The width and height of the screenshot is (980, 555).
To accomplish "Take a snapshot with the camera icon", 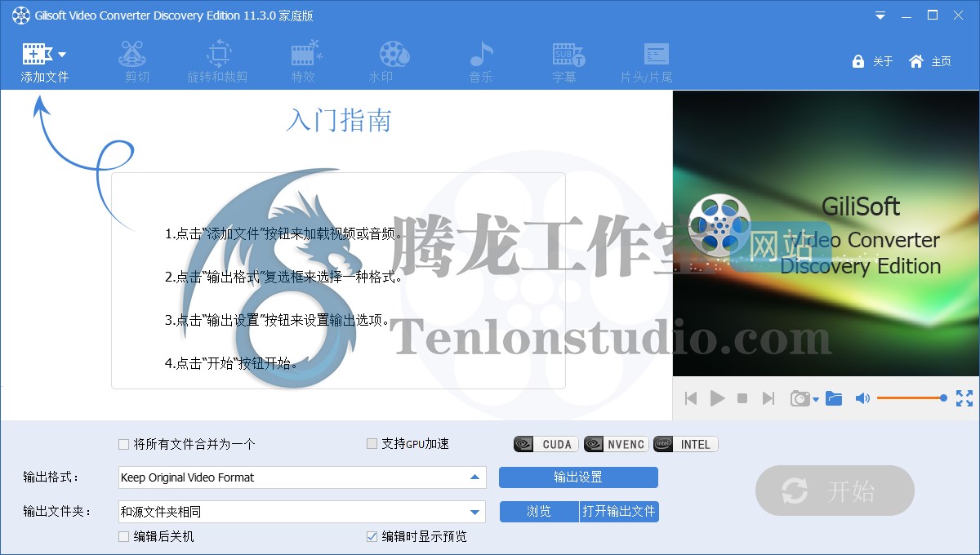I will click(800, 398).
